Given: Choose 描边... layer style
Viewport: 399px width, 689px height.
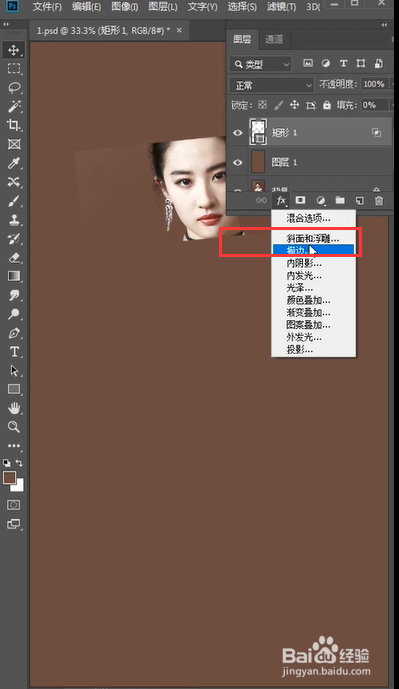Looking at the screenshot, I should coord(313,250).
